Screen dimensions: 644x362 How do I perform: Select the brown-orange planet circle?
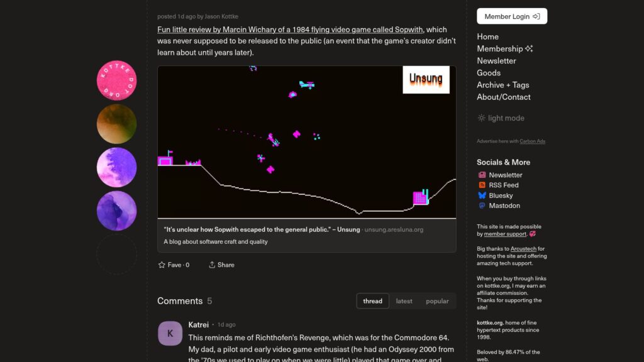click(x=116, y=124)
